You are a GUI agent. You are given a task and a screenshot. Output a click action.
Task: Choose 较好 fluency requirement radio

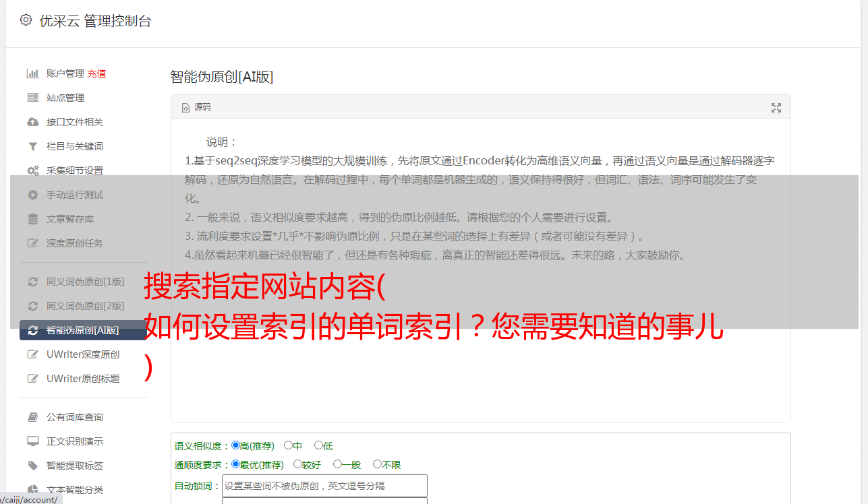297,464
